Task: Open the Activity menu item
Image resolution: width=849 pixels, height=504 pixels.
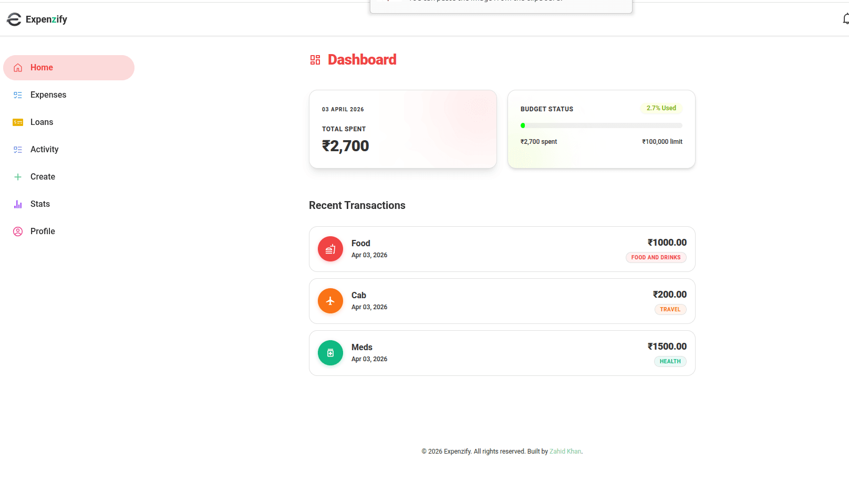Action: (x=44, y=150)
